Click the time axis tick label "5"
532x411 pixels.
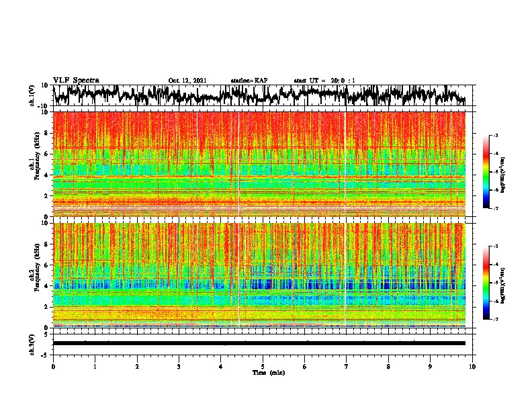point(263,367)
